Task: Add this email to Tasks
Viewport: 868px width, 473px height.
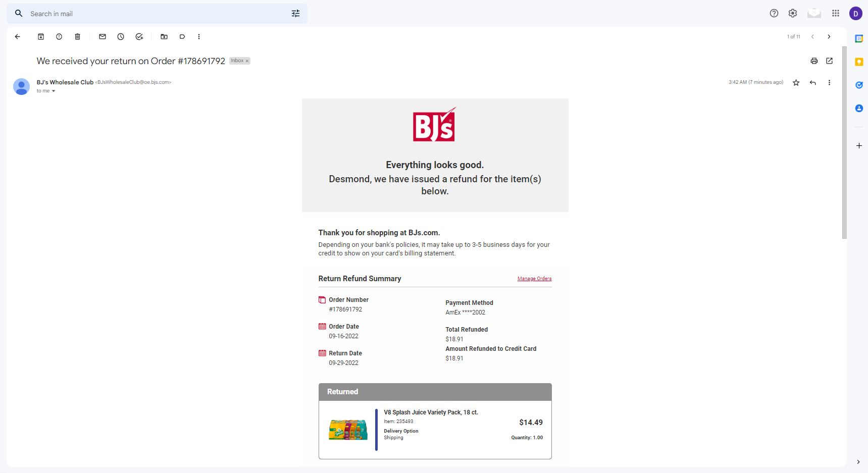Action: (139, 37)
